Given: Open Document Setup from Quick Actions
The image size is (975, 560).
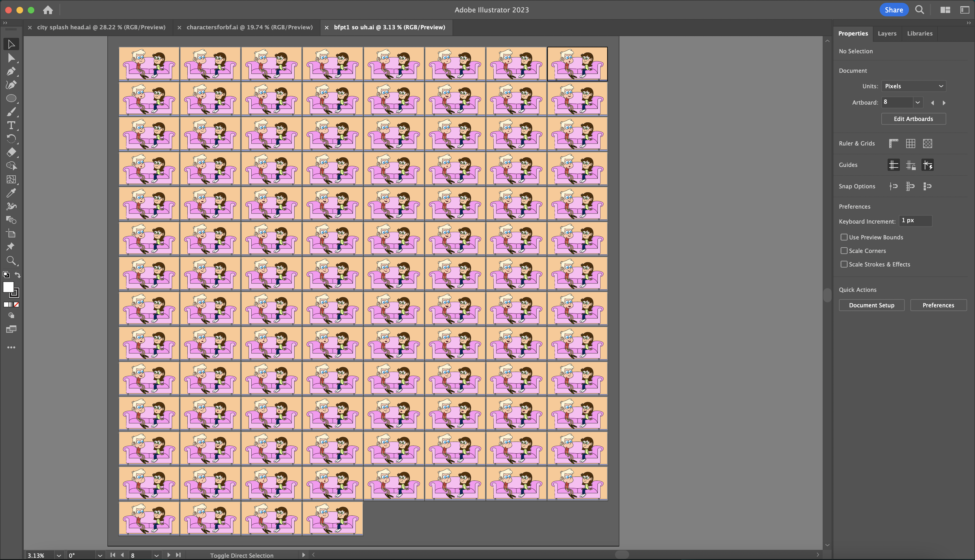Looking at the screenshot, I should click(871, 305).
